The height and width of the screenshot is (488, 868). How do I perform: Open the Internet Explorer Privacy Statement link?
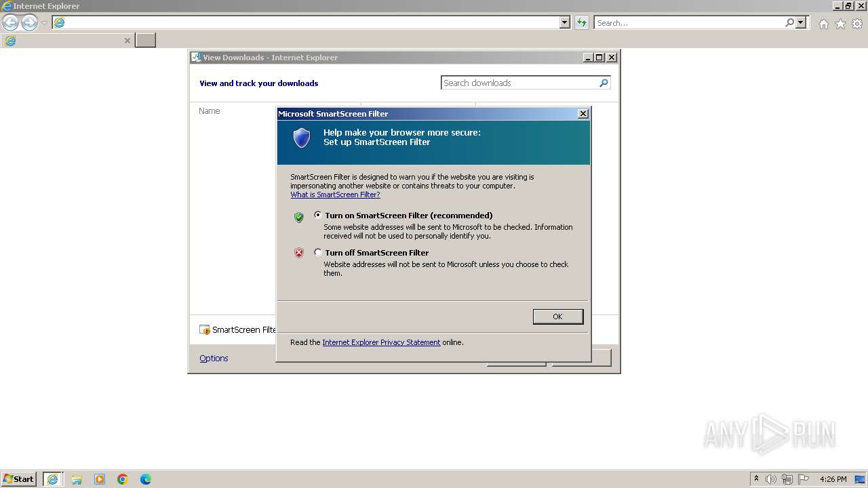pos(381,342)
